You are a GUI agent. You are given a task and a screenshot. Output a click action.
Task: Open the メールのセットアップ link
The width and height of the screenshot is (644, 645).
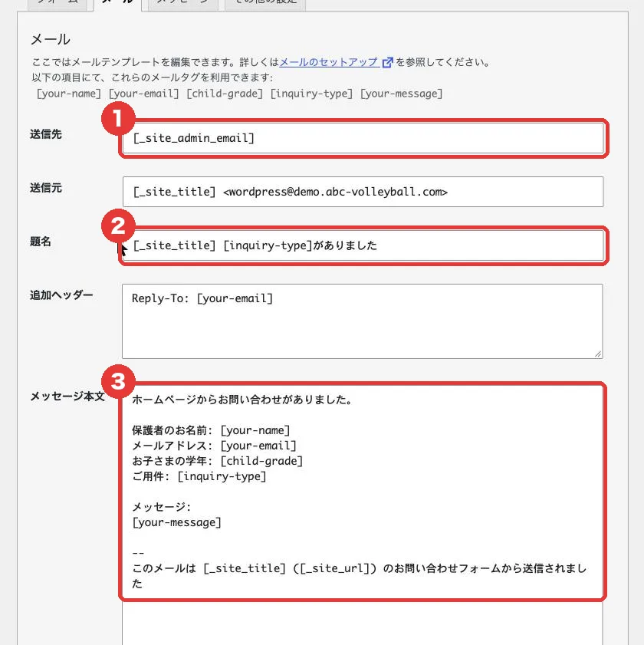328,62
